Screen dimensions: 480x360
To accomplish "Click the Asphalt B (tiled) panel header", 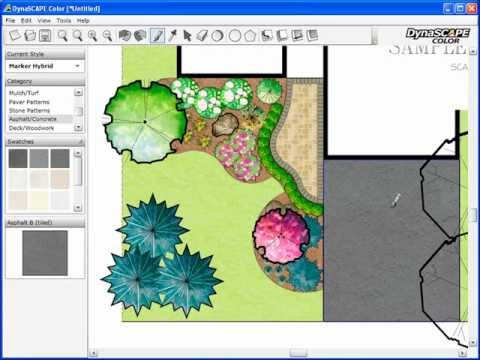I will [45, 222].
